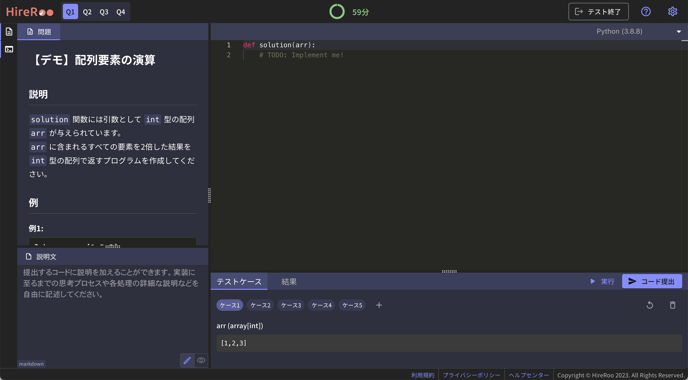
Task: Click the 59分 remaining time text
Action: pos(360,12)
